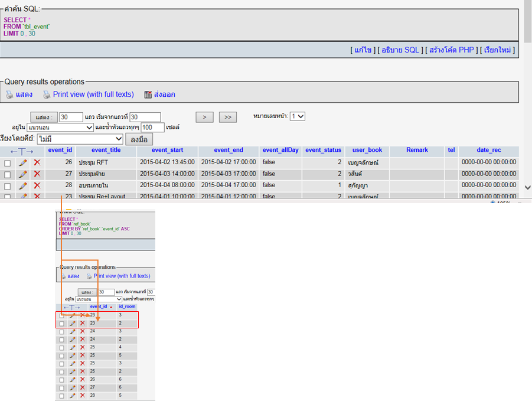Open the แนวนอน display mode dropdown
Viewport: 532px width, 401px height.
point(60,127)
